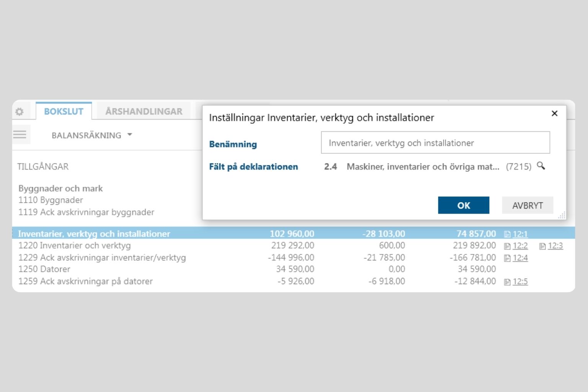Click the Benämning text field
588x392 pixels.
(x=435, y=143)
